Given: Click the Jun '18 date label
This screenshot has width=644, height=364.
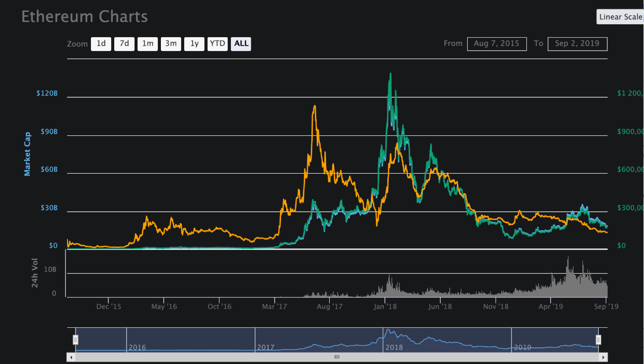Looking at the screenshot, I should (x=440, y=306).
